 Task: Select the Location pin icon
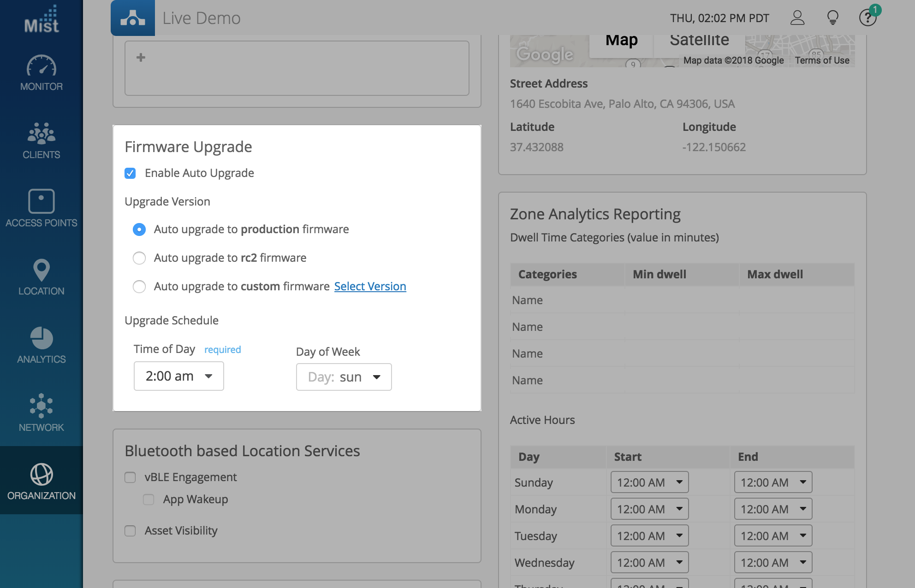tap(41, 270)
